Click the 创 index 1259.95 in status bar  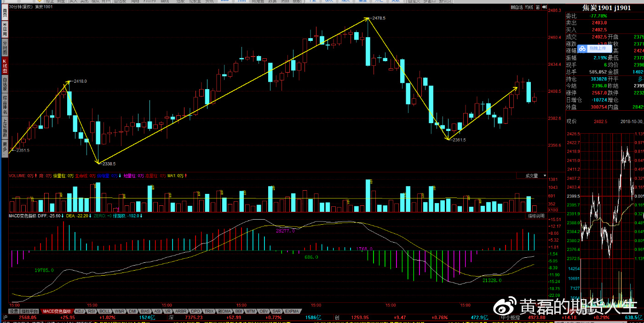point(360,317)
